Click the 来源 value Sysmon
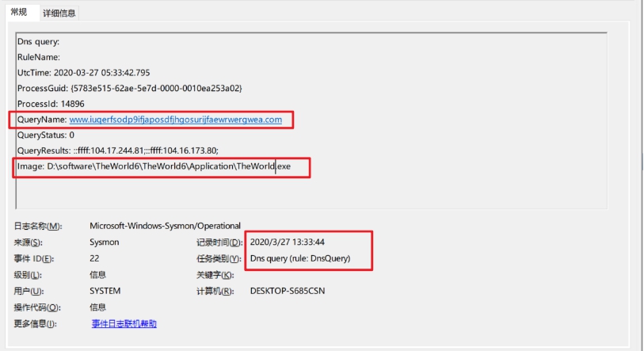 click(105, 242)
